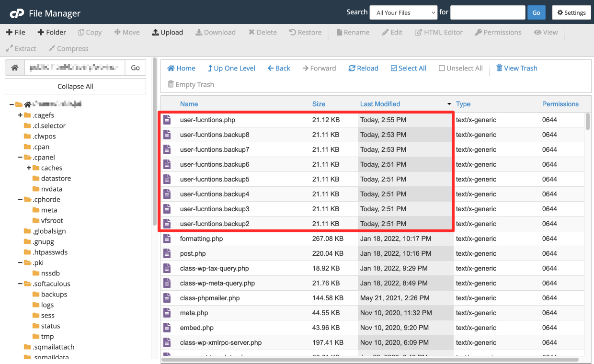Open the All Your Files search dropdown
594x364 pixels.
404,12
